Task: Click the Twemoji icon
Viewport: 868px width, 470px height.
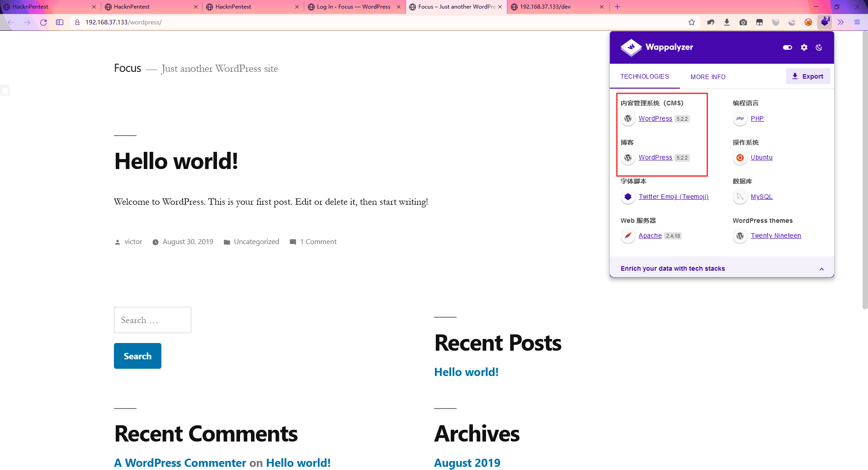Action: (x=628, y=197)
